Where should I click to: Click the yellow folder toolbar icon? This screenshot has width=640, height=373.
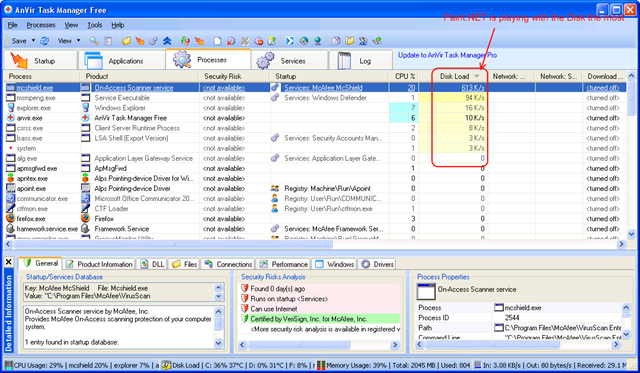click(x=126, y=41)
